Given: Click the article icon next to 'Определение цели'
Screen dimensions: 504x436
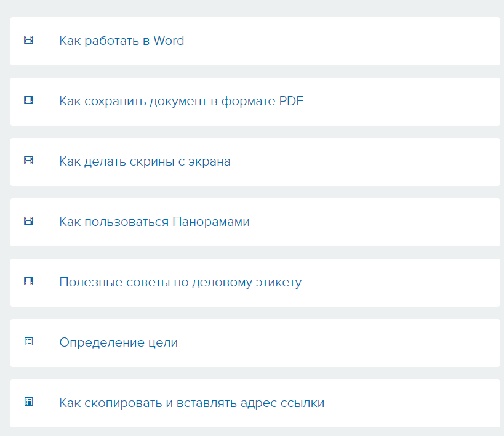Looking at the screenshot, I should (x=27, y=342).
